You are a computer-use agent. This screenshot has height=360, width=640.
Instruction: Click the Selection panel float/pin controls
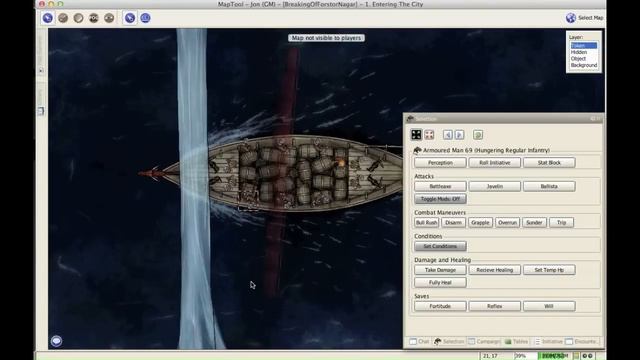(x=596, y=119)
